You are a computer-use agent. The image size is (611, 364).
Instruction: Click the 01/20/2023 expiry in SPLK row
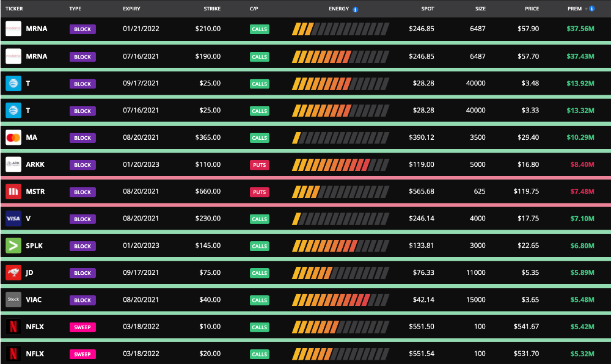point(141,246)
